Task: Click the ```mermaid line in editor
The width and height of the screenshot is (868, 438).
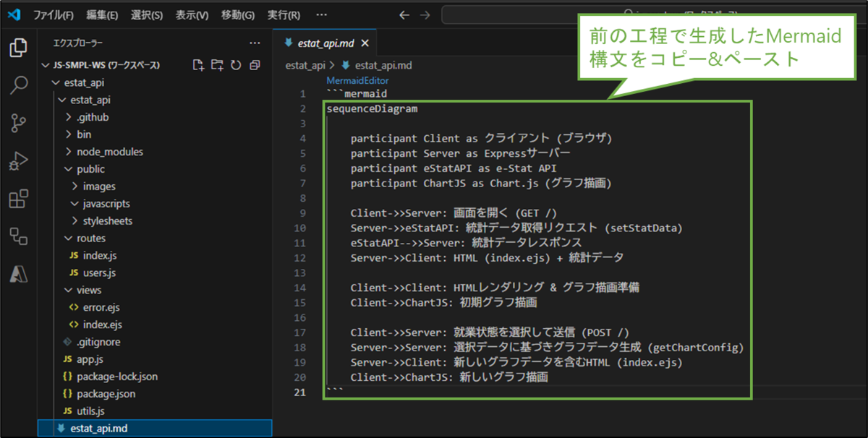Action: (357, 94)
